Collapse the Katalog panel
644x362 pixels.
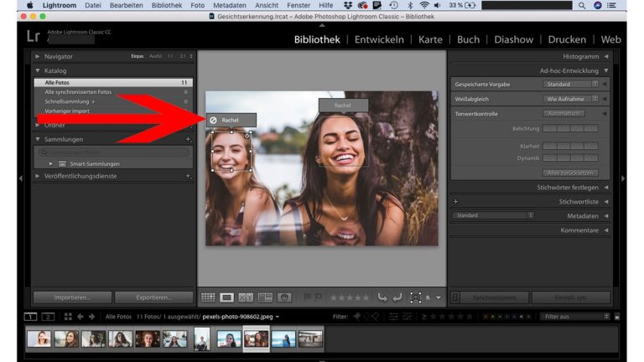coord(38,70)
